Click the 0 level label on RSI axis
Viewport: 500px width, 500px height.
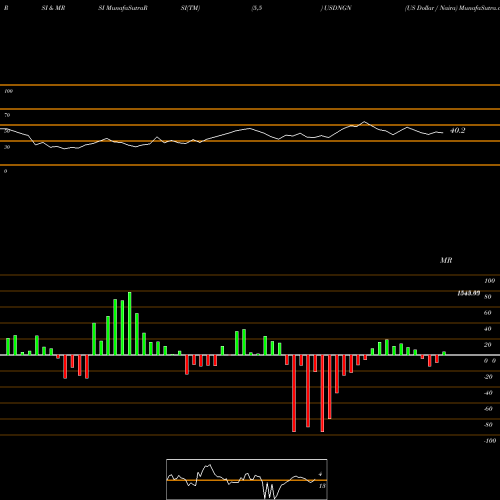(5, 171)
